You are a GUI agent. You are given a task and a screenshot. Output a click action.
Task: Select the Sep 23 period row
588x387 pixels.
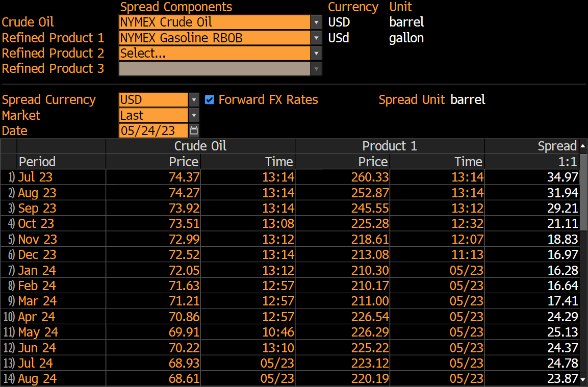pos(290,208)
